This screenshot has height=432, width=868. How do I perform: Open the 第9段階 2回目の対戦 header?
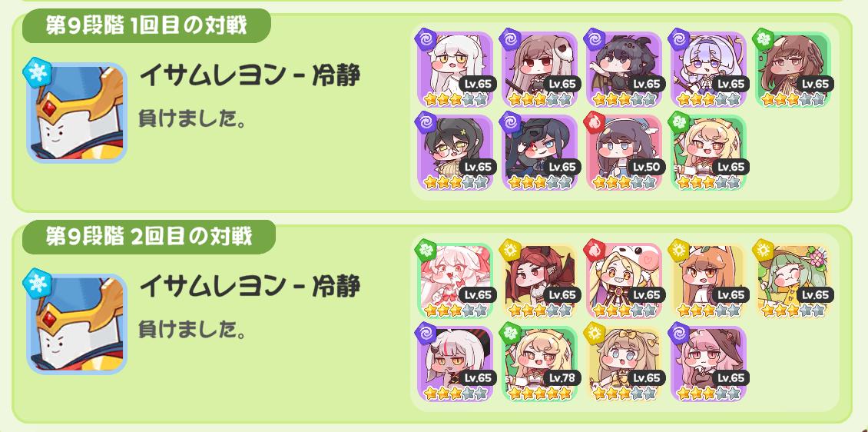(x=148, y=237)
